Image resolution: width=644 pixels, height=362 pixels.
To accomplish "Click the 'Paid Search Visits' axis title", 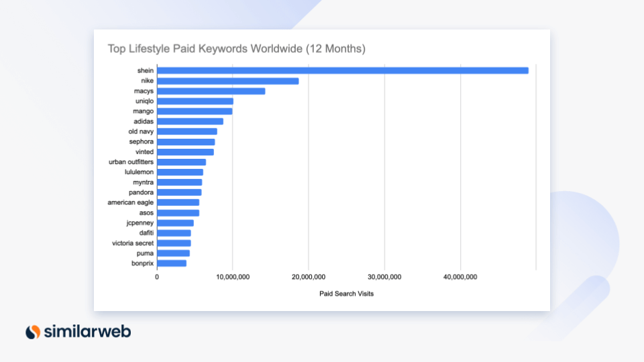I will coord(347,294).
